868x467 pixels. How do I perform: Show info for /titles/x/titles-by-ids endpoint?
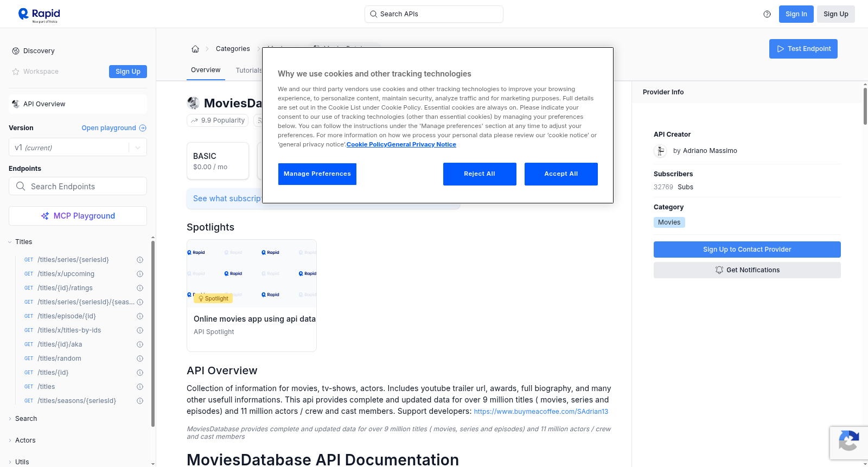point(140,330)
